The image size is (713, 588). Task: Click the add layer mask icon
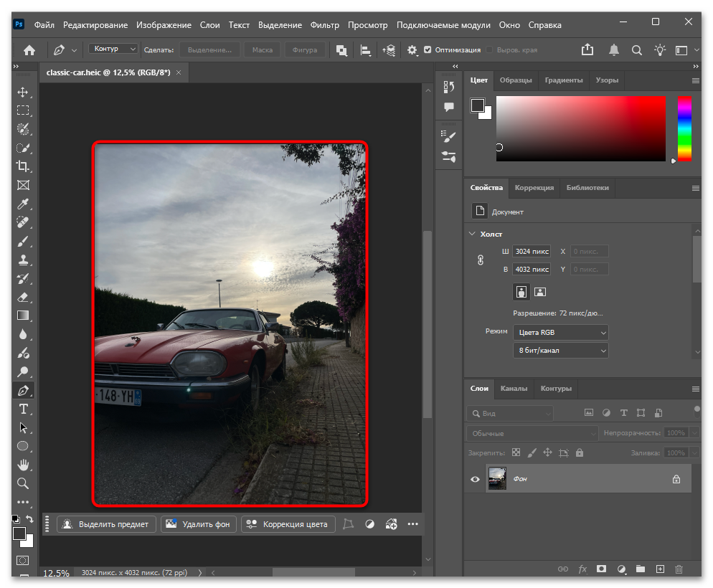(x=601, y=569)
